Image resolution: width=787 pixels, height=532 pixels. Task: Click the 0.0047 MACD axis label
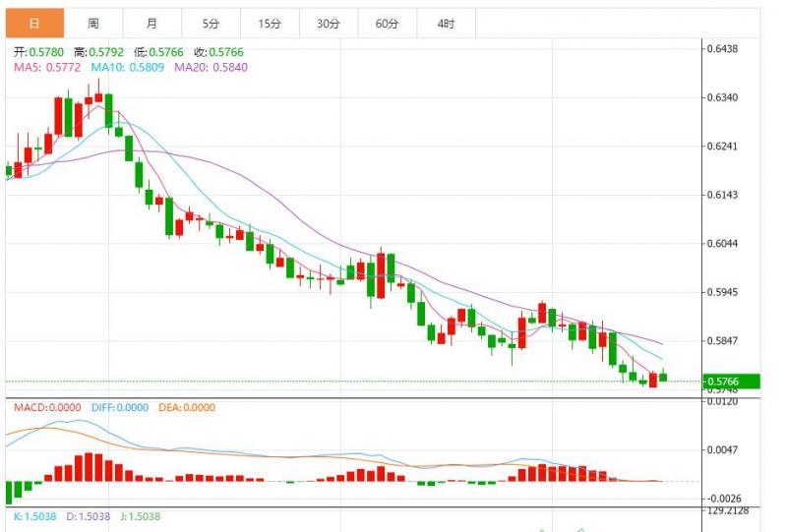722,449
